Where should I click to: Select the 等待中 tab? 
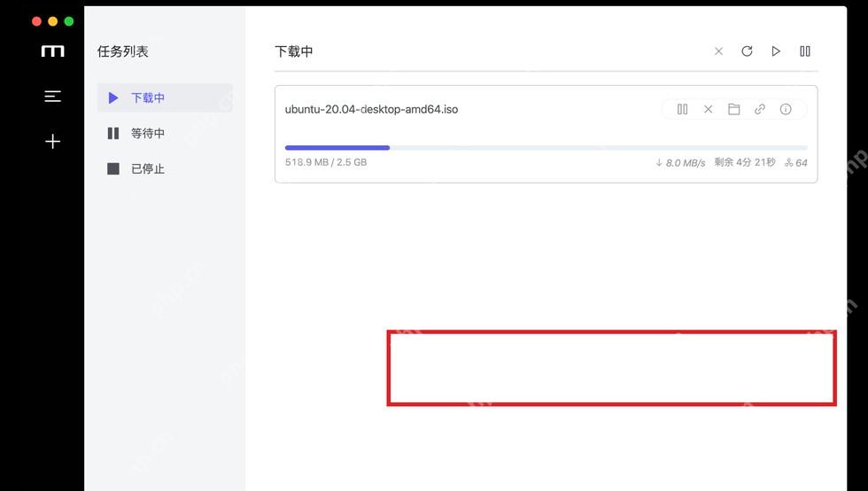click(x=165, y=134)
